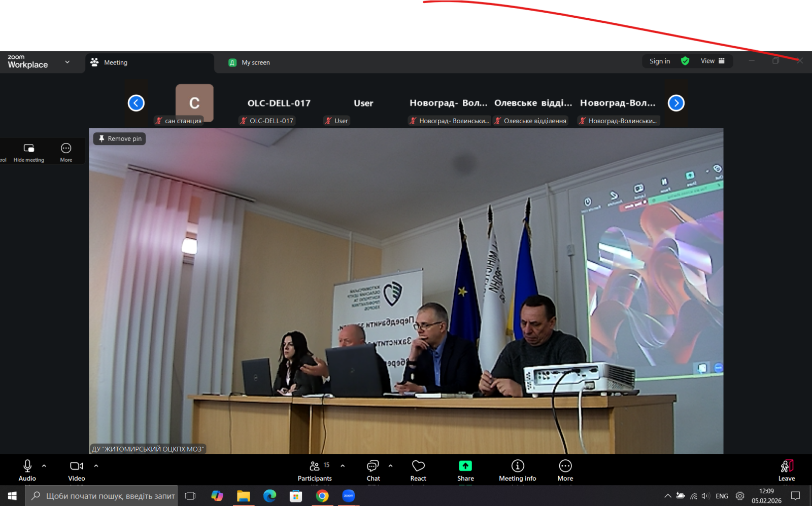Open the Zoom Workplace dropdown chevron
812x506 pixels.
tap(67, 62)
